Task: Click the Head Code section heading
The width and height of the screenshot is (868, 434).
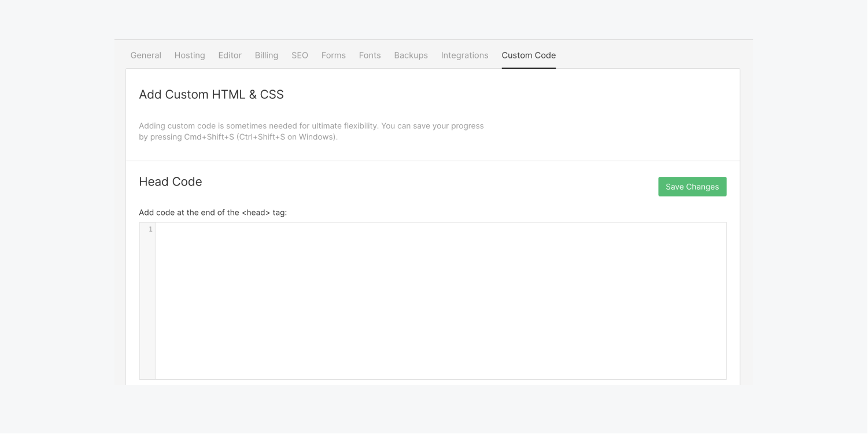Action: pos(171,181)
